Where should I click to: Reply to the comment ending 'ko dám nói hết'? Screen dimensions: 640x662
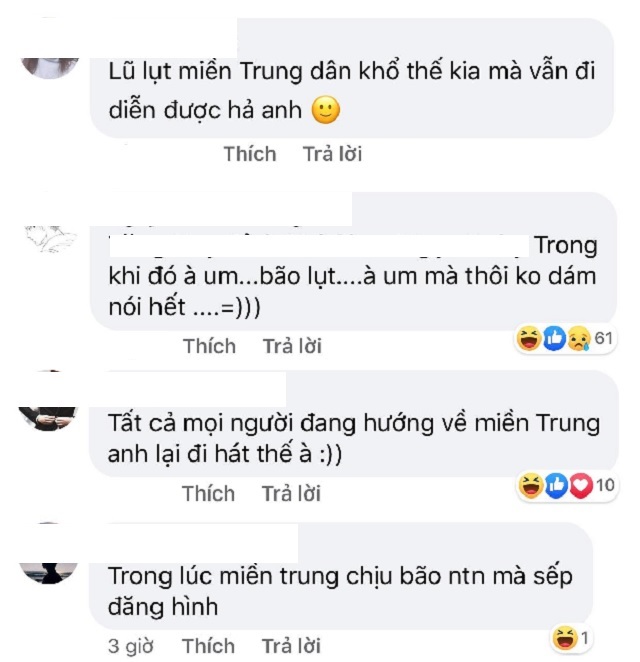pos(292,346)
